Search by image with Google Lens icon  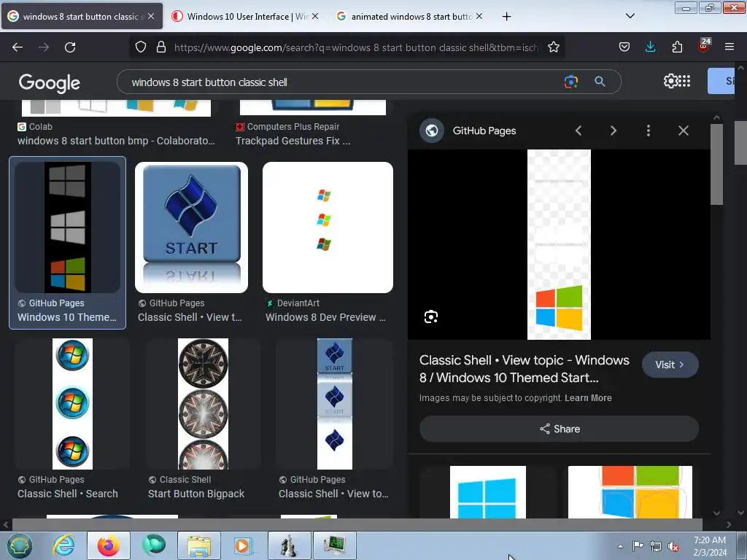(570, 82)
